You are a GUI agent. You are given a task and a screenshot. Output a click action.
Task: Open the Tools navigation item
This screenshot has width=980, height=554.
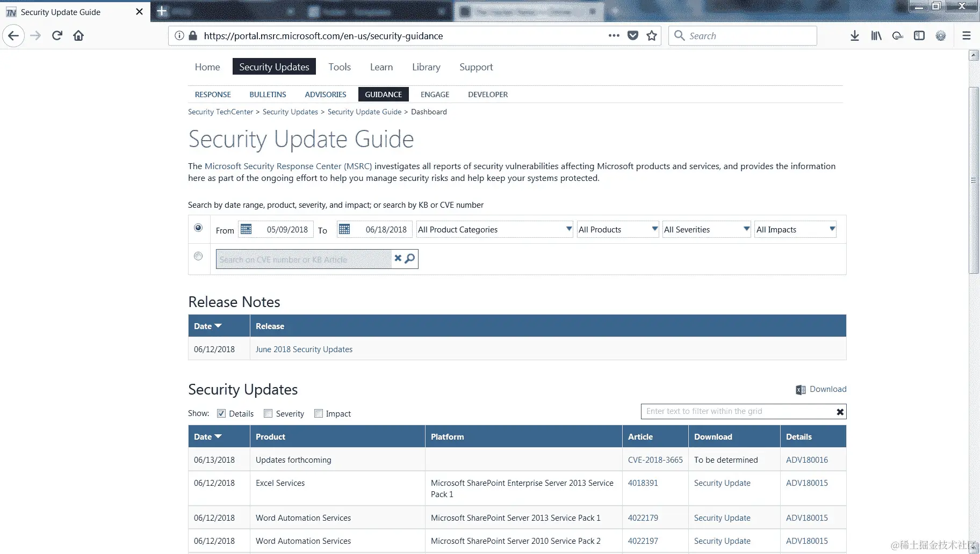tap(340, 67)
